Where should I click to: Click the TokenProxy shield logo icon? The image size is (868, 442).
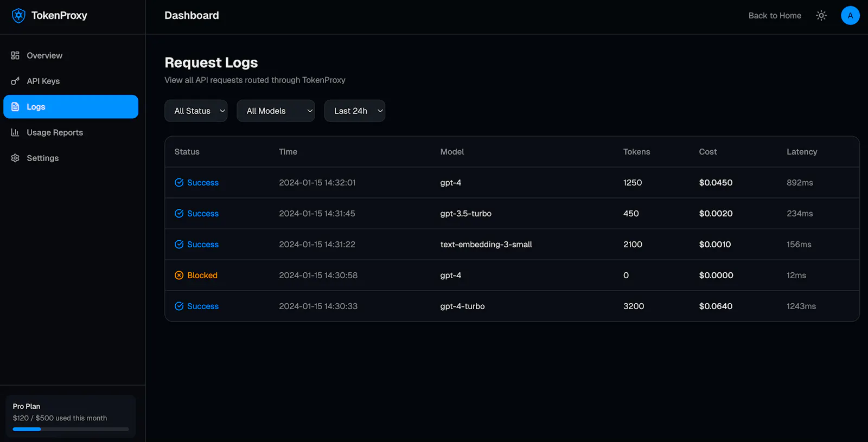(18, 16)
